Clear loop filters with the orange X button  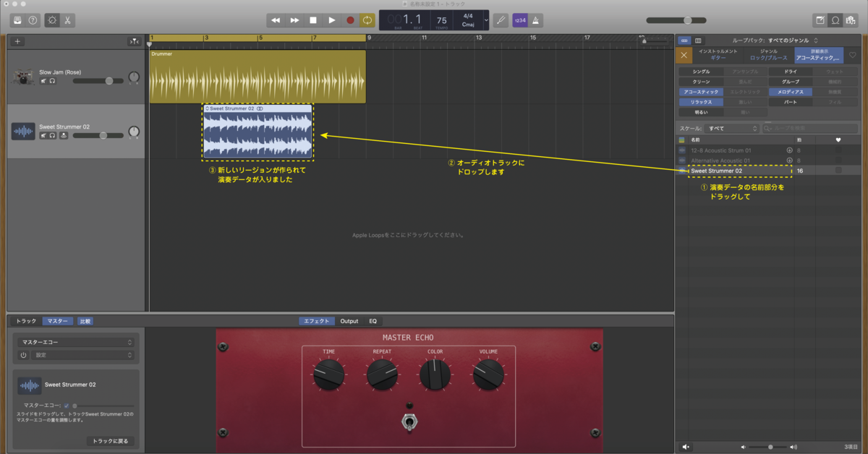[x=684, y=55]
